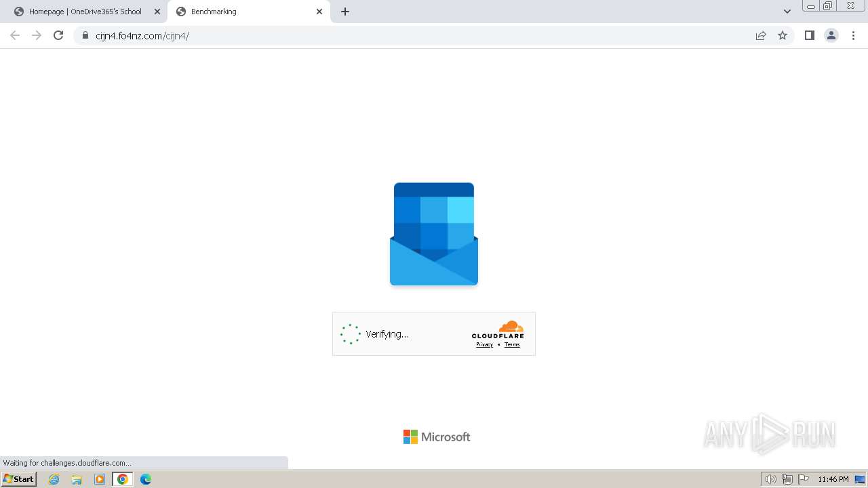Restore down the Chrome window
The height and width of the screenshot is (488, 868).
(828, 6)
